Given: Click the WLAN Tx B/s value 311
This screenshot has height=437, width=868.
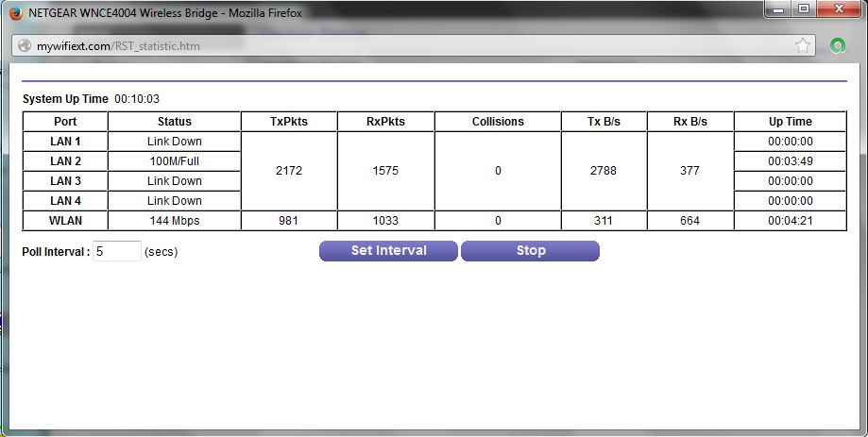Looking at the screenshot, I should [x=604, y=221].
